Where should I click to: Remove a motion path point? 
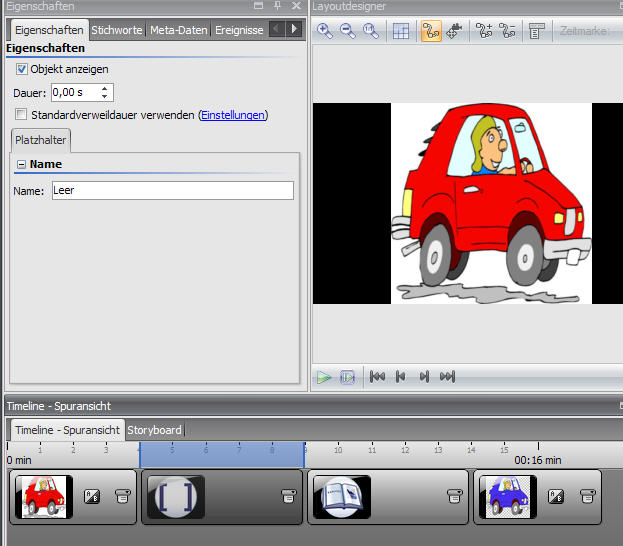507,31
